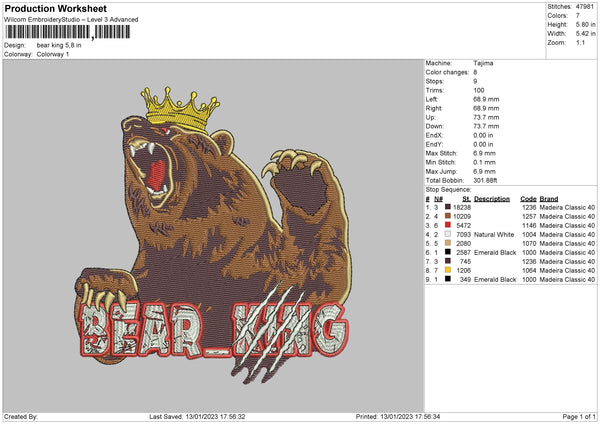Click the 'Stops:' label
Screen dimensions: 600x424
435,81
